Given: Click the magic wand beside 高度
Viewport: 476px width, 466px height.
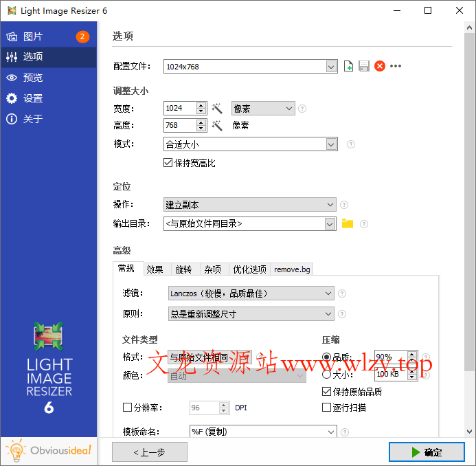Looking at the screenshot, I should (217, 126).
